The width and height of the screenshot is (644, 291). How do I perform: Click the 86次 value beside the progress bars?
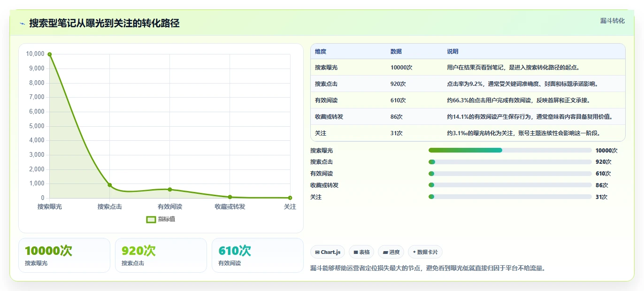[x=602, y=185]
